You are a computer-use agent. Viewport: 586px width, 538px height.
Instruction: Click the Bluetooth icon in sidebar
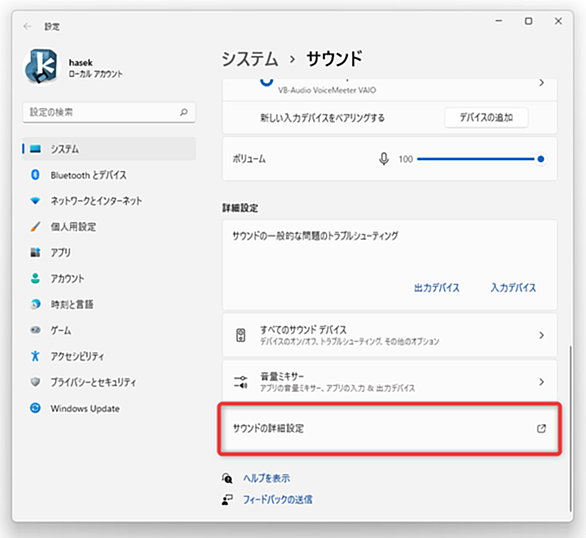tap(35, 174)
